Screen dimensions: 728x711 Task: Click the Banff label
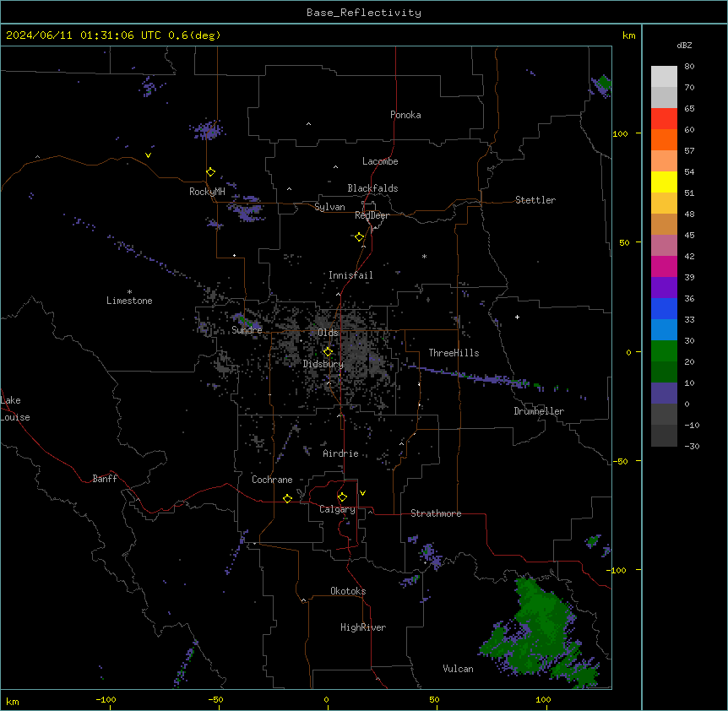(x=105, y=479)
